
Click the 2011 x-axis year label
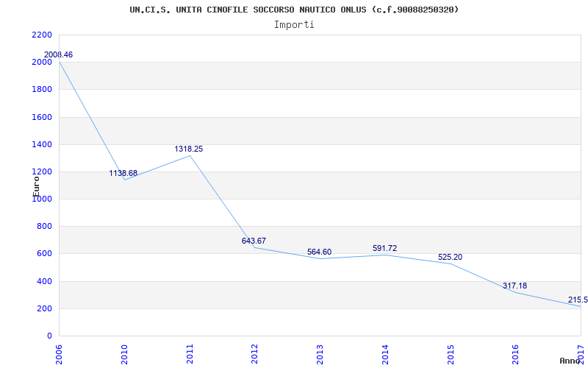pos(190,354)
